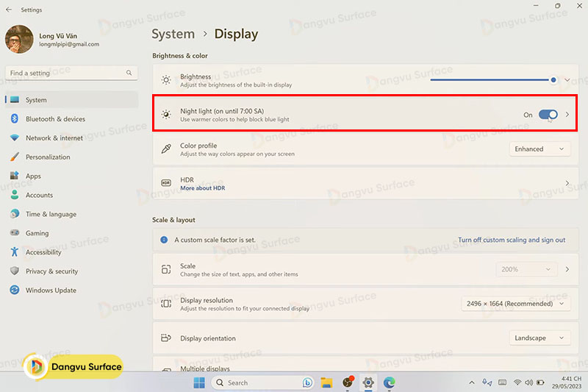This screenshot has height=392, width=588.
Task: Click the Personalization paintbrush icon
Action: point(14,157)
